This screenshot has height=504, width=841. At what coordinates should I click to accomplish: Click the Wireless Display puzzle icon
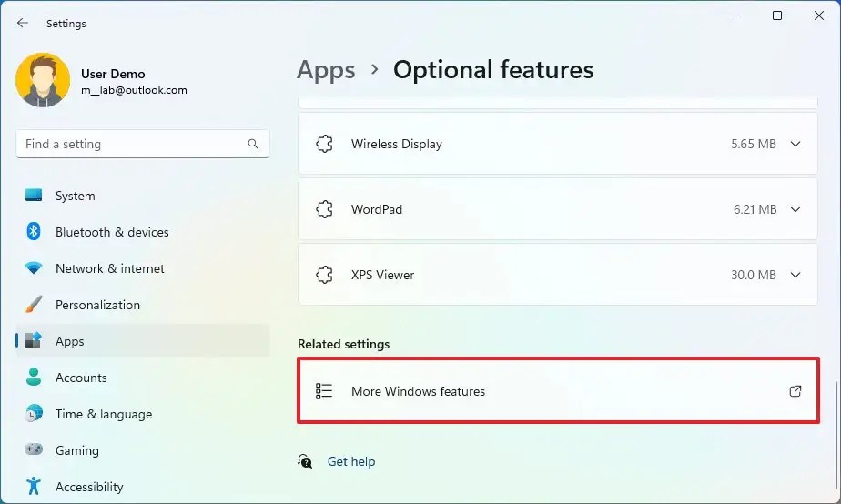[325, 144]
